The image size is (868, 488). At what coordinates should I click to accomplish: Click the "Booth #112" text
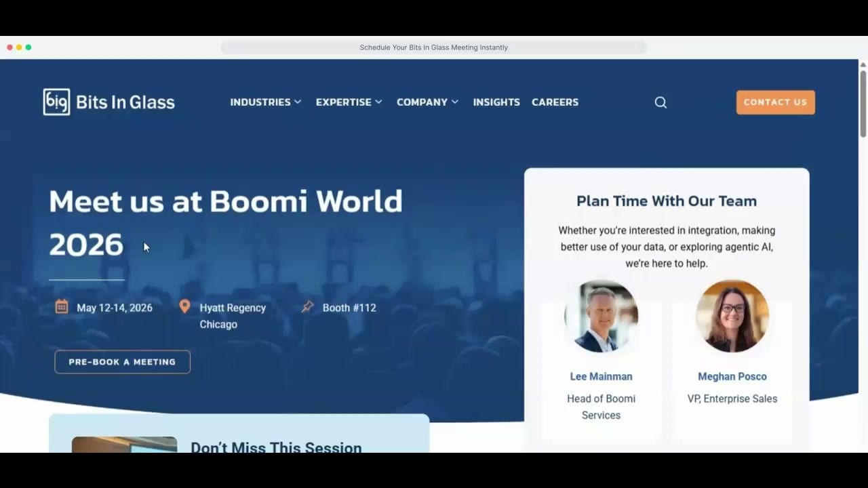349,308
